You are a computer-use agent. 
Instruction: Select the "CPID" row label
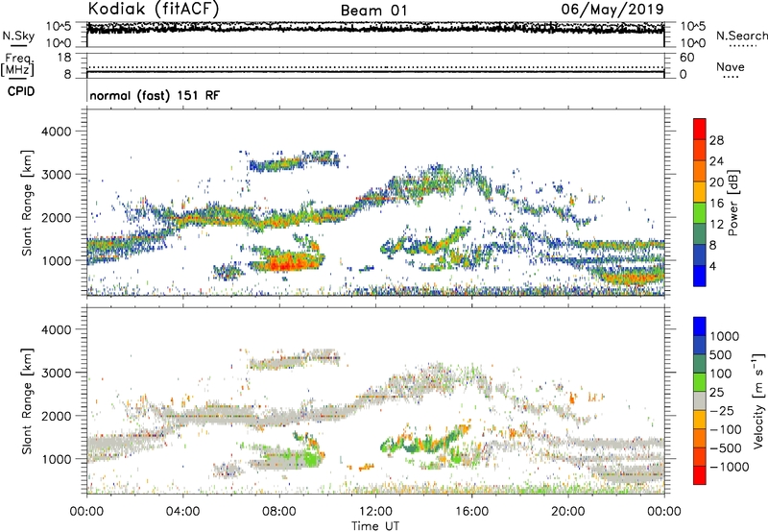(x=21, y=91)
